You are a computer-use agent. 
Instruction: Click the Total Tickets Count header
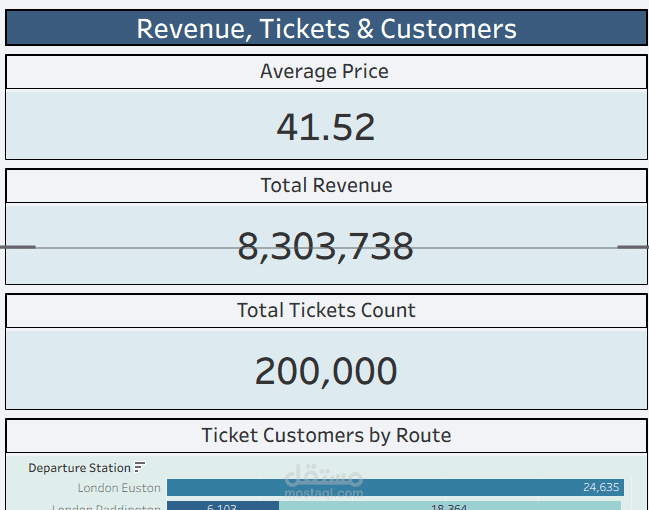coord(326,311)
